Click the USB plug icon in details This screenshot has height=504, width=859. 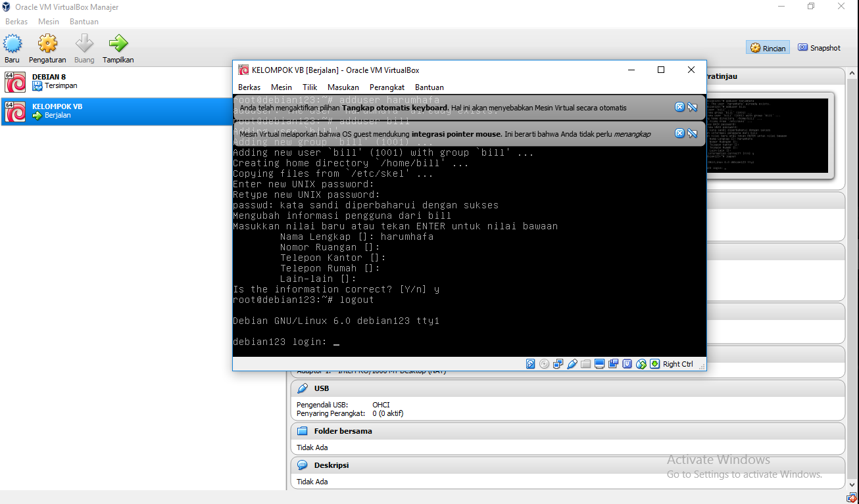(x=303, y=388)
